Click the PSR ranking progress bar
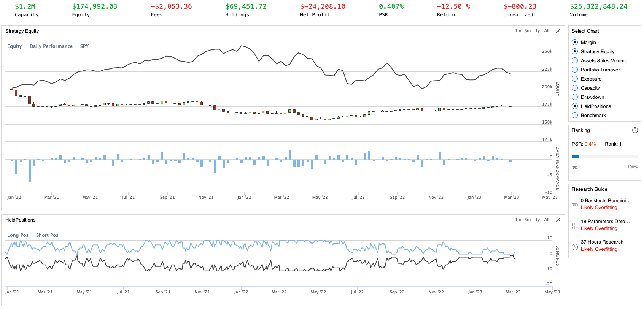The height and width of the screenshot is (309, 644). tap(604, 157)
